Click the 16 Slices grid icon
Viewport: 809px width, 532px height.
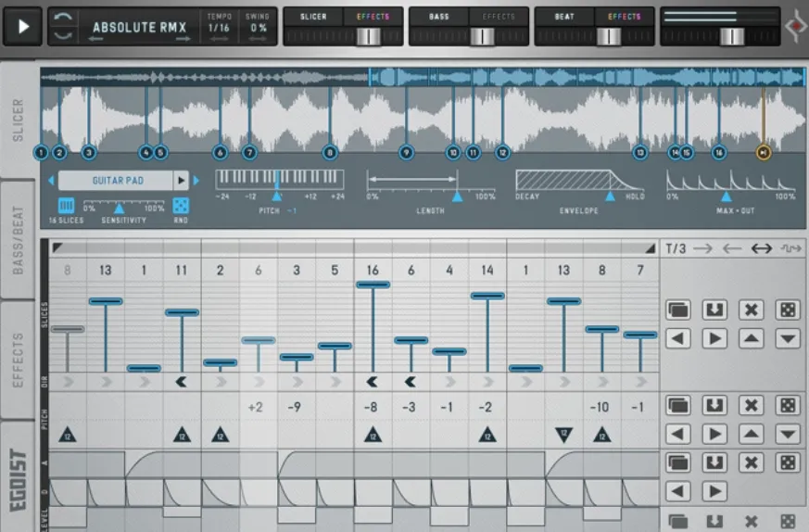(67, 206)
